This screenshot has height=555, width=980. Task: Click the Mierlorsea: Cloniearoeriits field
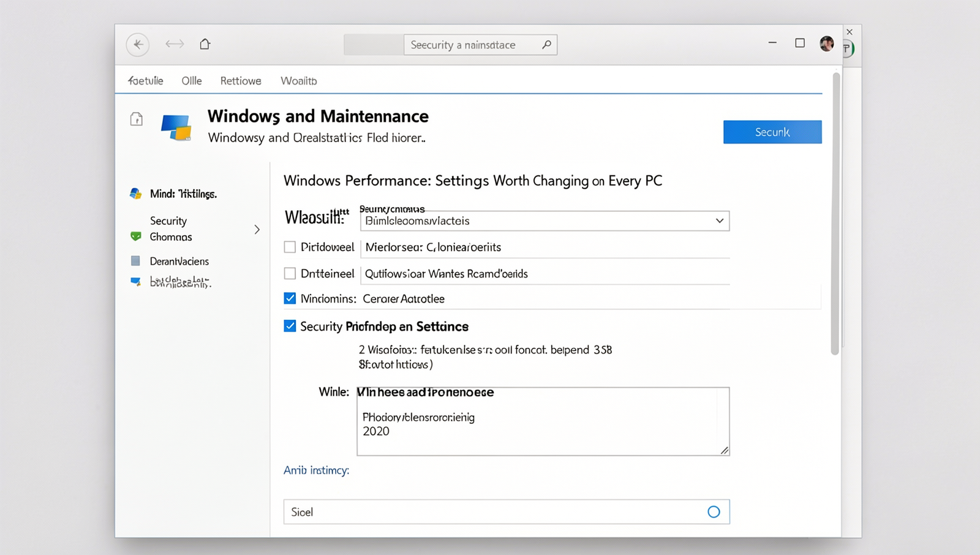pyautogui.click(x=545, y=247)
